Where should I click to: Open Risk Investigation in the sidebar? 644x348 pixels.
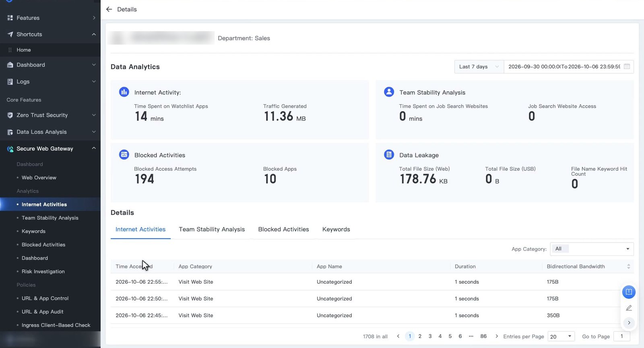tap(43, 272)
